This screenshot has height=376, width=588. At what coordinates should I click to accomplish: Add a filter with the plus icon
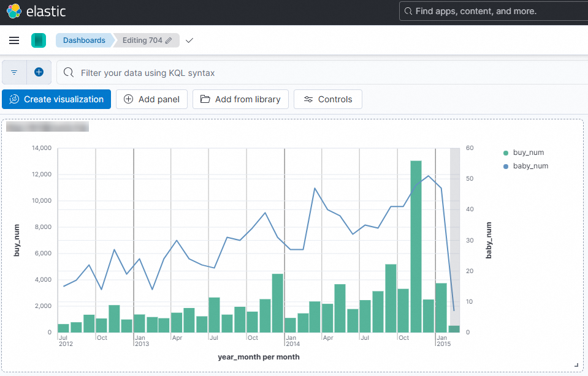pyautogui.click(x=39, y=72)
